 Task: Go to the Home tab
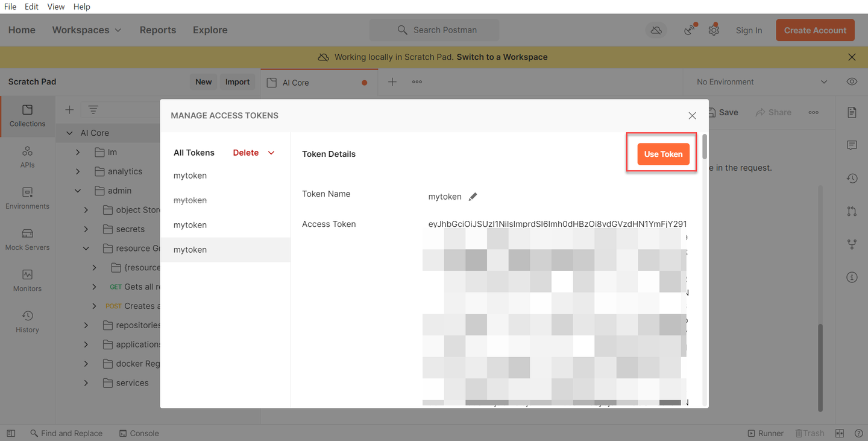coord(22,30)
